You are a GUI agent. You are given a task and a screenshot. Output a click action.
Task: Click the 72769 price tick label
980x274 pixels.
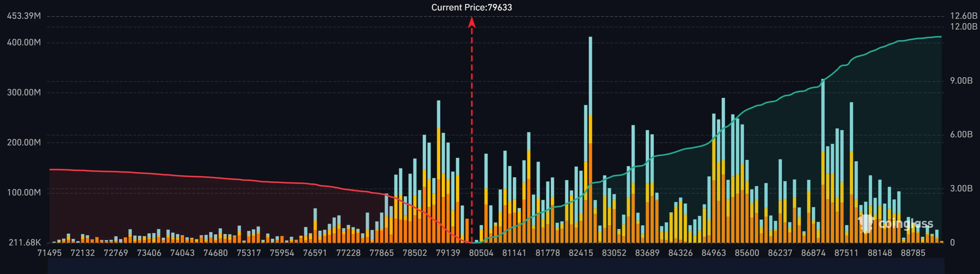click(116, 253)
